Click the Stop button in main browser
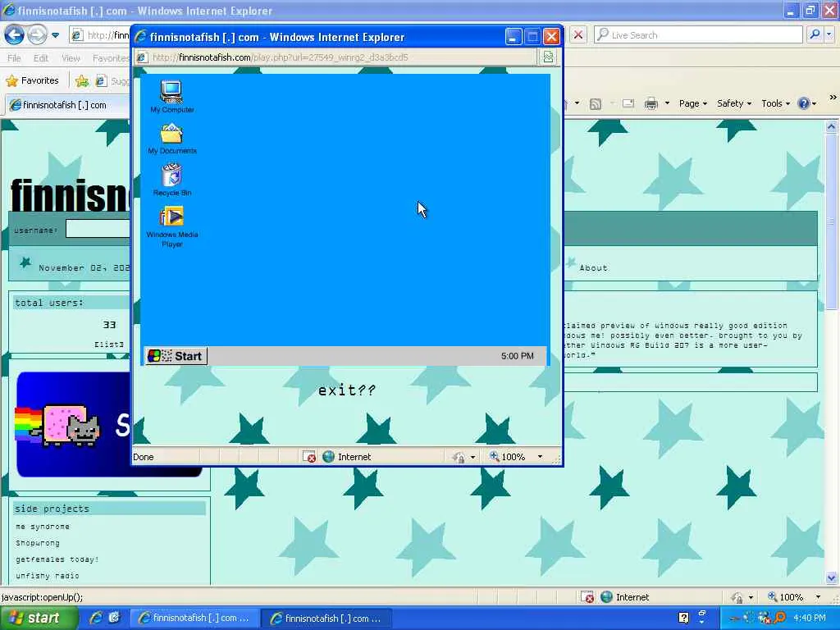 (x=578, y=35)
